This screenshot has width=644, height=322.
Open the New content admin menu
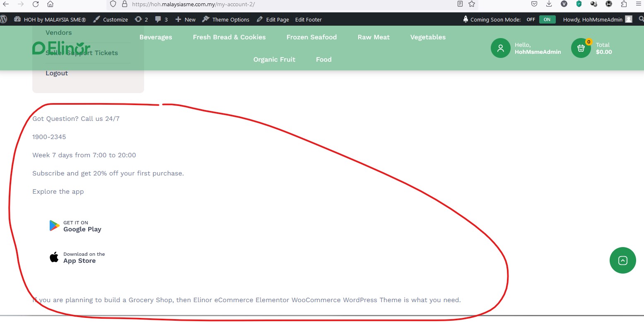(186, 19)
